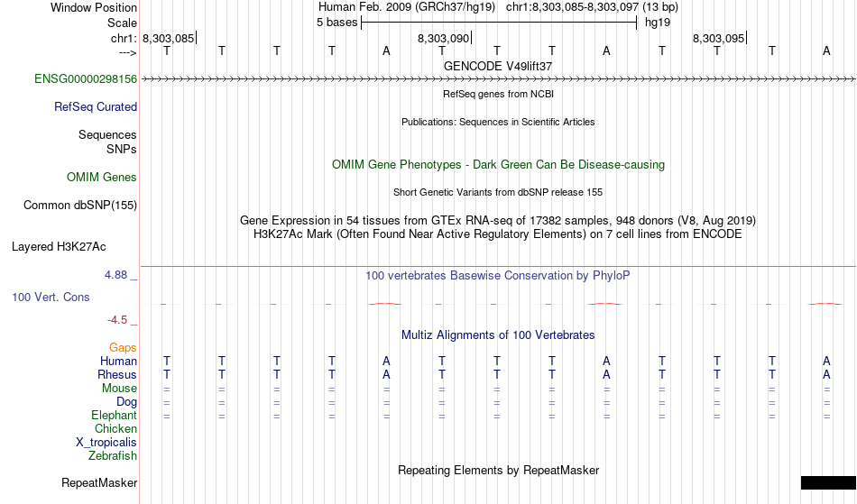The width and height of the screenshot is (857, 504).
Task: Click the Elephant alignment row label
Action: pos(115,416)
